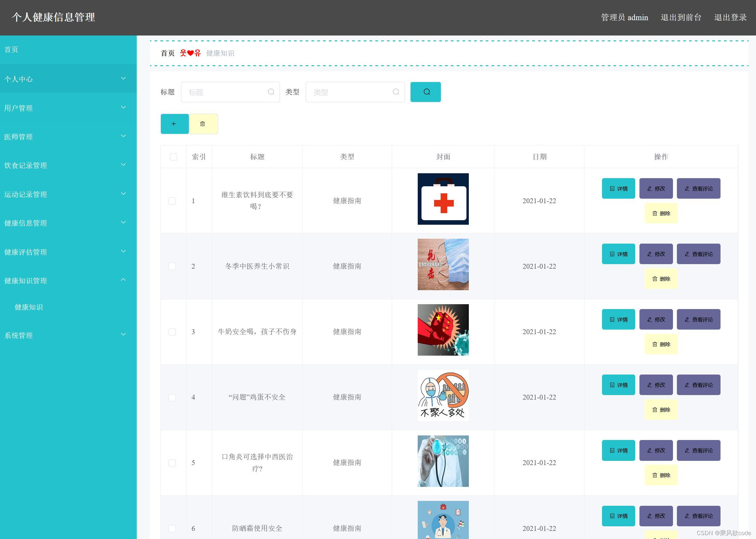756x539 pixels.
Task: Click 删除 trash icon for 牛奶安全喝 row
Action: (x=661, y=344)
